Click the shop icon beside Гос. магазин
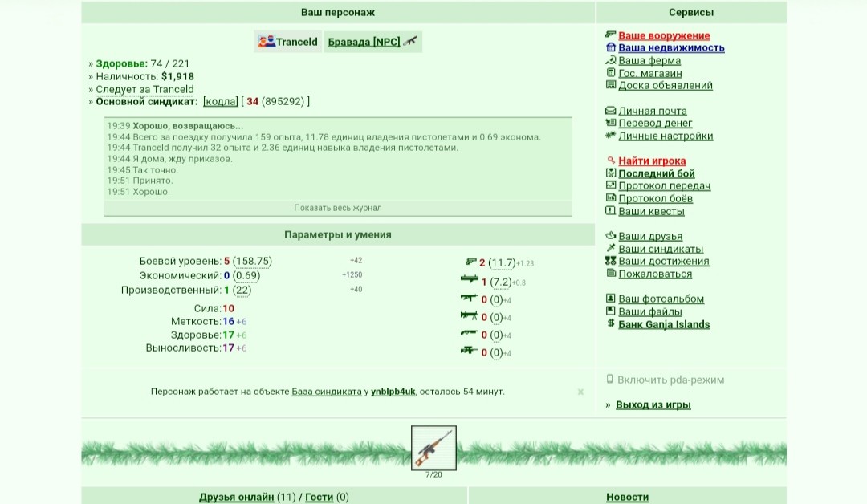Viewport: 867px width, 504px height. (x=610, y=72)
